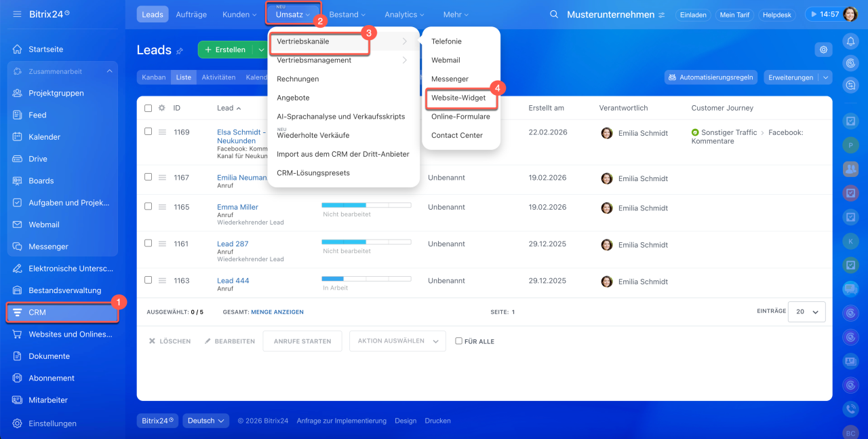The width and height of the screenshot is (868, 439).
Task: Open the Elsa Schmidt lead link
Action: coord(241,132)
